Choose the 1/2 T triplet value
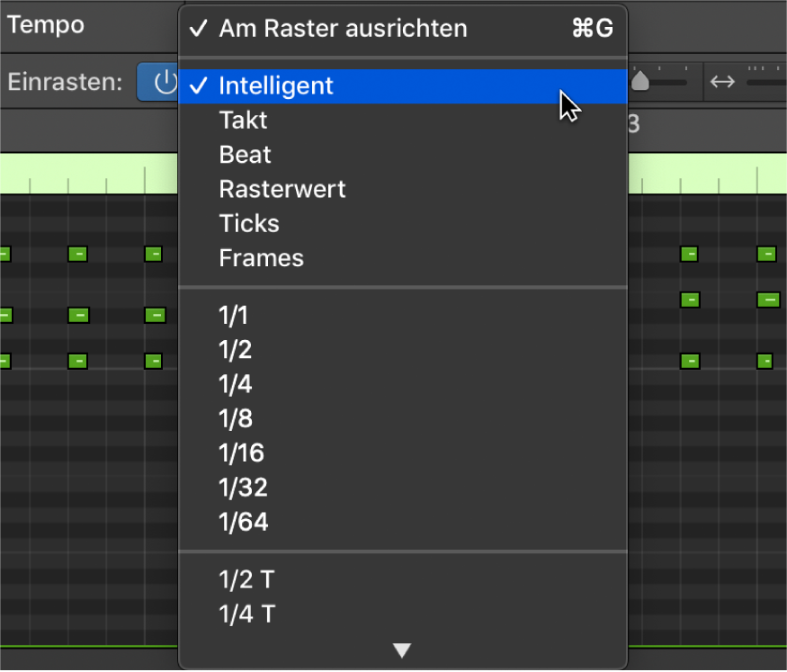 coord(246,579)
